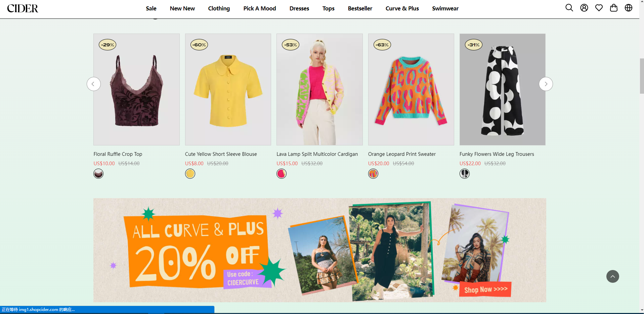Screen dimensions: 644x314
Task: Click the globe language icon
Action: pyautogui.click(x=629, y=8)
